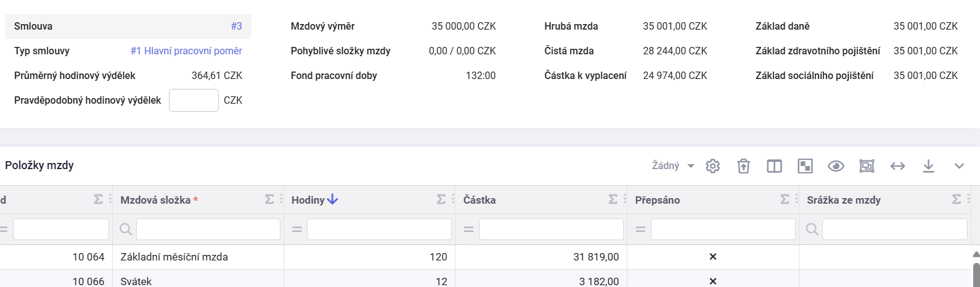Toggle Přepsáno mark for Svátek row

713,281
